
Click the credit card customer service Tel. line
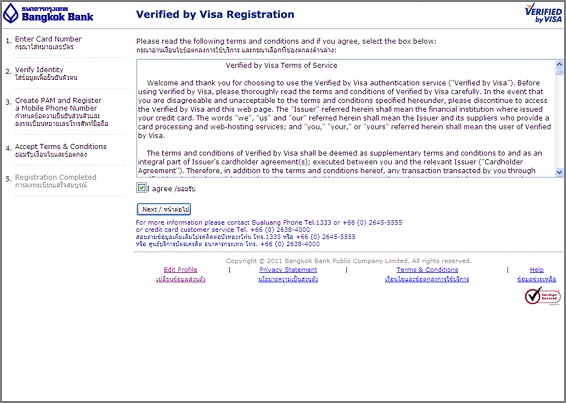[x=223, y=230]
